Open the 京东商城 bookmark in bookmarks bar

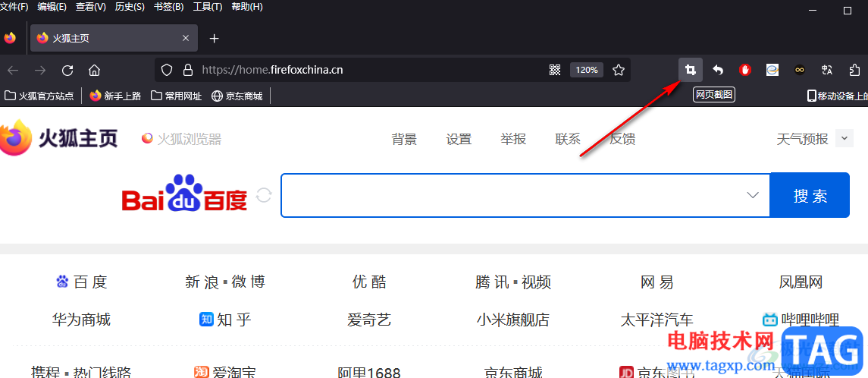(x=237, y=96)
